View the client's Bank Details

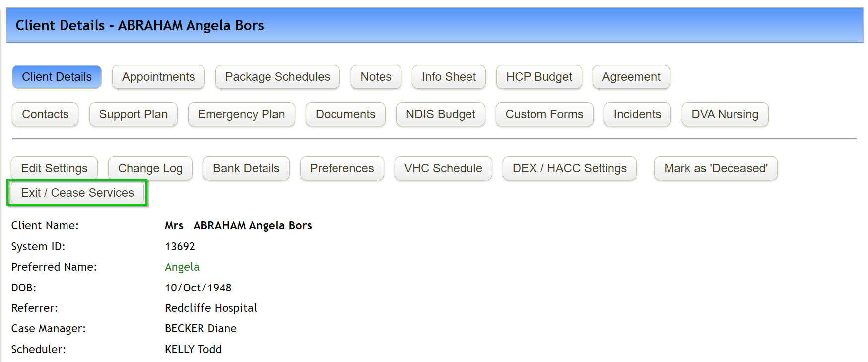tap(246, 168)
